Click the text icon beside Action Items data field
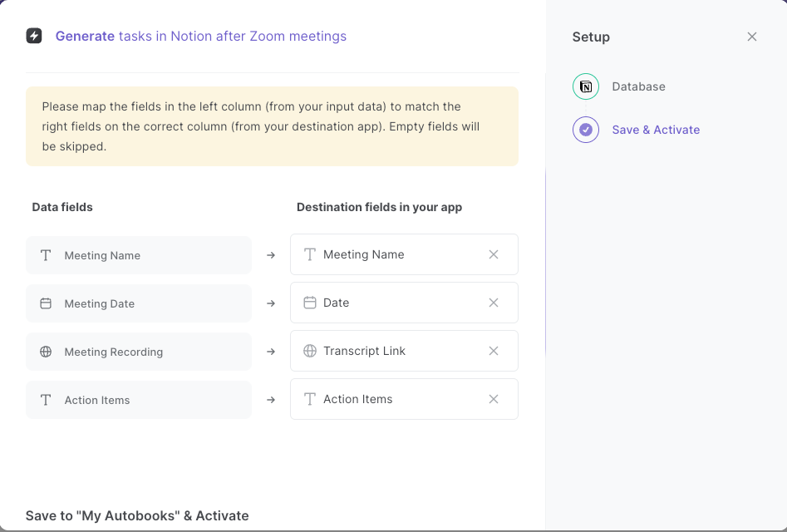 [46, 400]
